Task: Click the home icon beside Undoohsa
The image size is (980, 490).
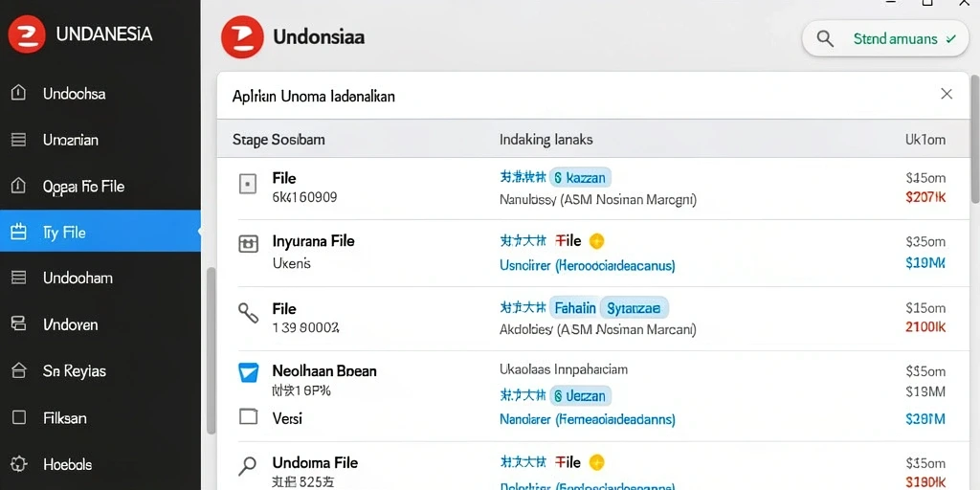Action: pos(19,93)
